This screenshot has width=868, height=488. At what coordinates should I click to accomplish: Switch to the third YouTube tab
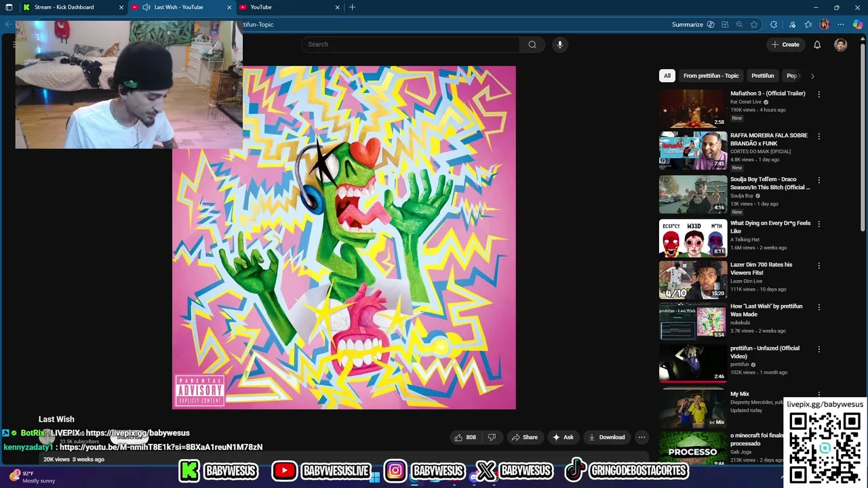pyautogui.click(x=289, y=7)
